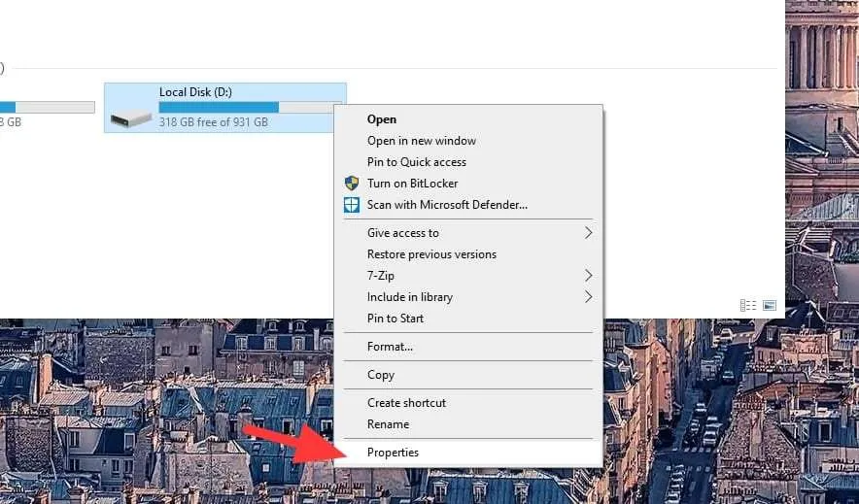This screenshot has width=859, height=504.
Task: Select Pin to Quick access
Action: coord(468,162)
